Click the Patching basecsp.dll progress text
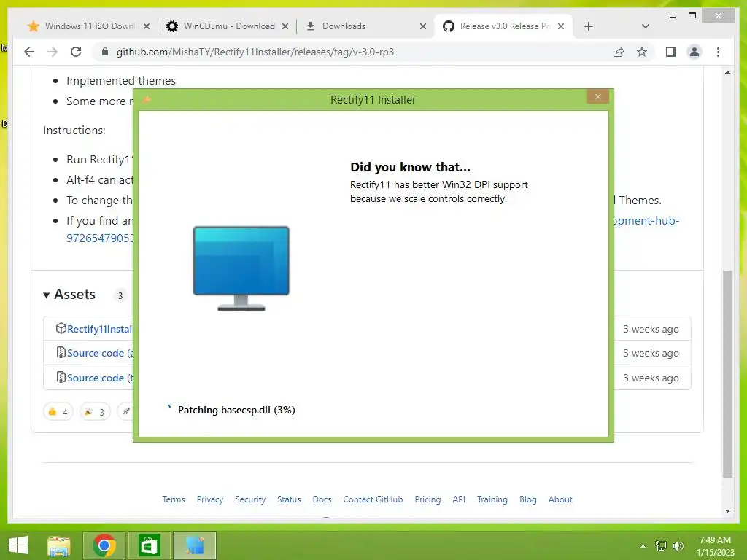 (x=236, y=410)
